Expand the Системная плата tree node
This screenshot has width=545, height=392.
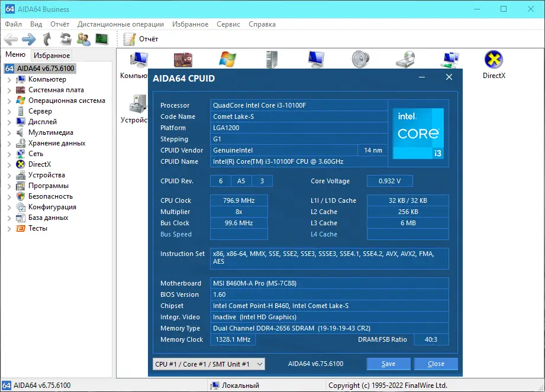pyautogui.click(x=9, y=90)
